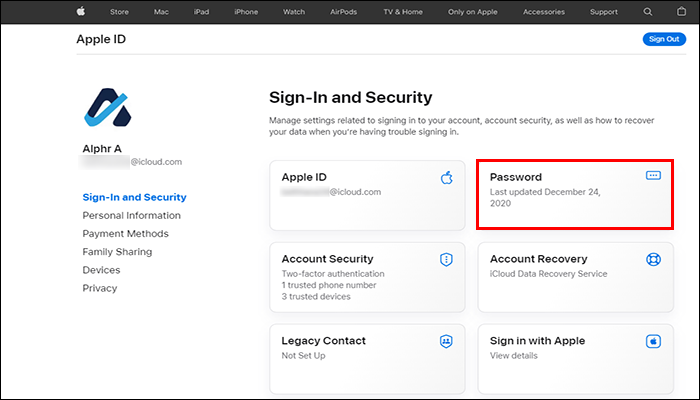Click the Legacy Contact people icon
The image size is (700, 400).
pos(446,341)
